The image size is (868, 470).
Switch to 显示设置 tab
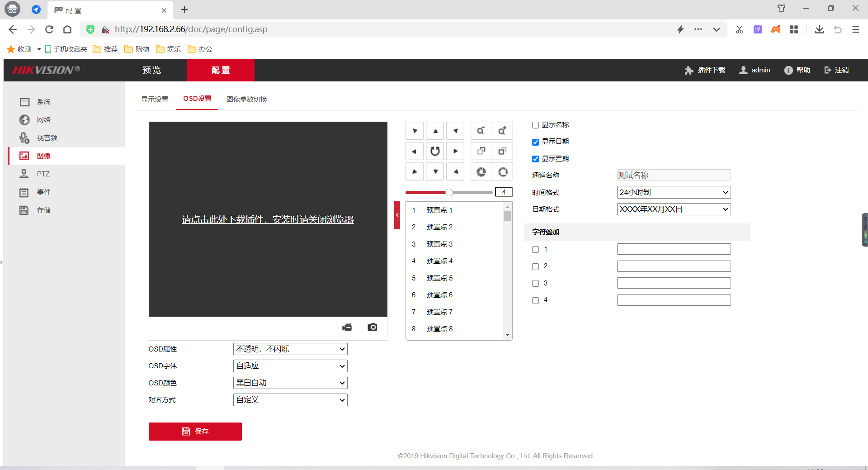tap(155, 99)
